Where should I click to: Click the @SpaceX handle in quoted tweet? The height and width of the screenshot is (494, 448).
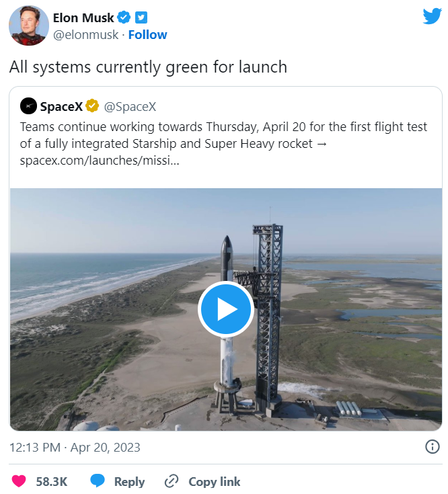pyautogui.click(x=129, y=106)
